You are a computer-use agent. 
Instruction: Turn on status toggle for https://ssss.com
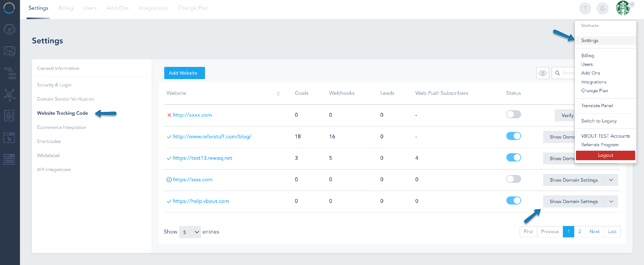tap(513, 179)
